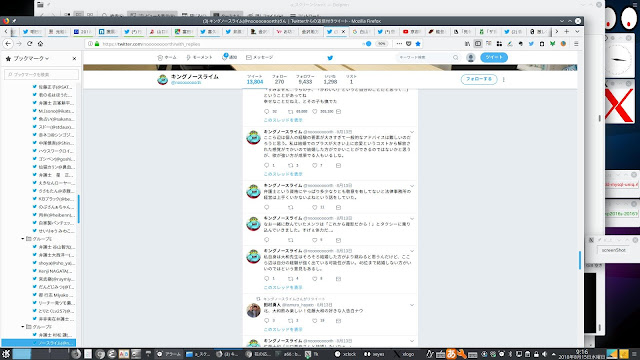Viewport: 640px width, 360px height.
Task: Open ホーム in Twitter navigation
Action: point(167,58)
